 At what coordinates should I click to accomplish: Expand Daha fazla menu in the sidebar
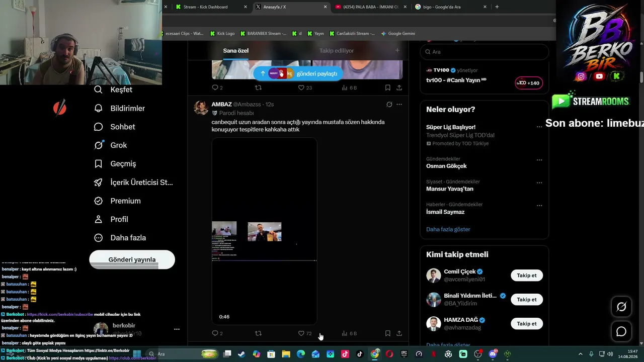point(121,238)
